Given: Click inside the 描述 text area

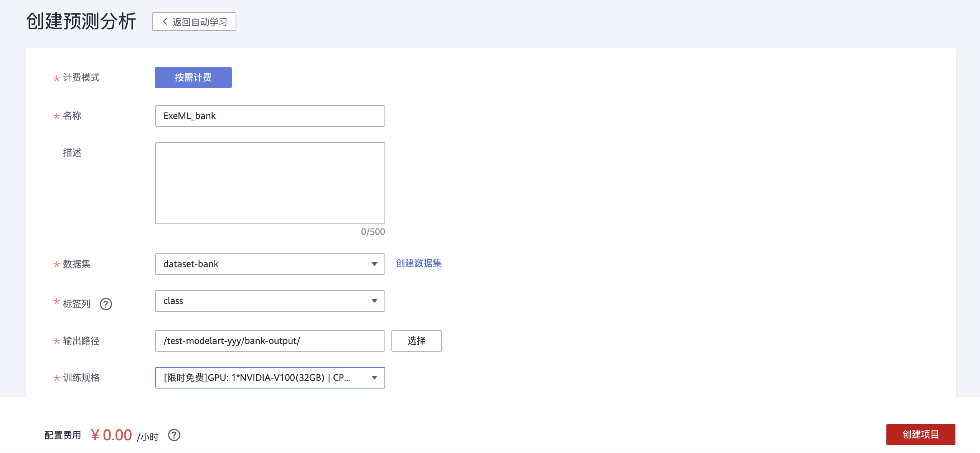Looking at the screenshot, I should point(269,183).
